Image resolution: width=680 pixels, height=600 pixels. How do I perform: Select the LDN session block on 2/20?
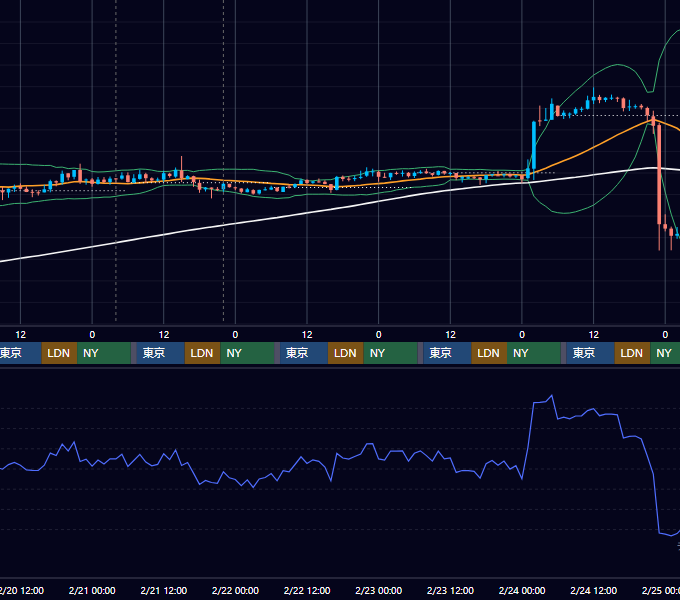click(x=59, y=353)
